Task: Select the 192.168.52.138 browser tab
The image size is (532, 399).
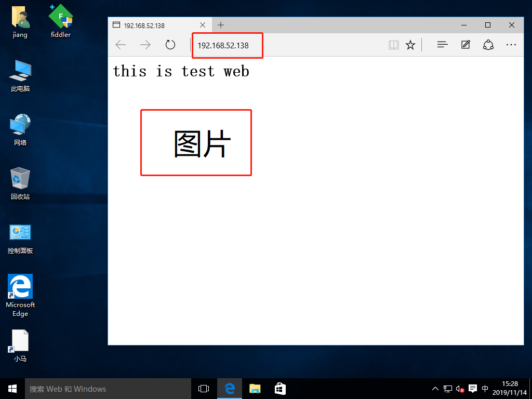Action: click(x=159, y=25)
